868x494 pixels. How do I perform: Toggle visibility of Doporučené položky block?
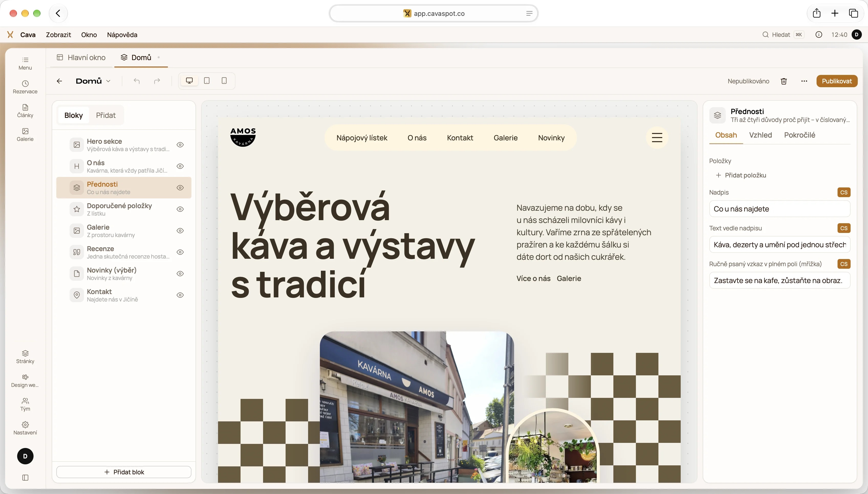180,209
